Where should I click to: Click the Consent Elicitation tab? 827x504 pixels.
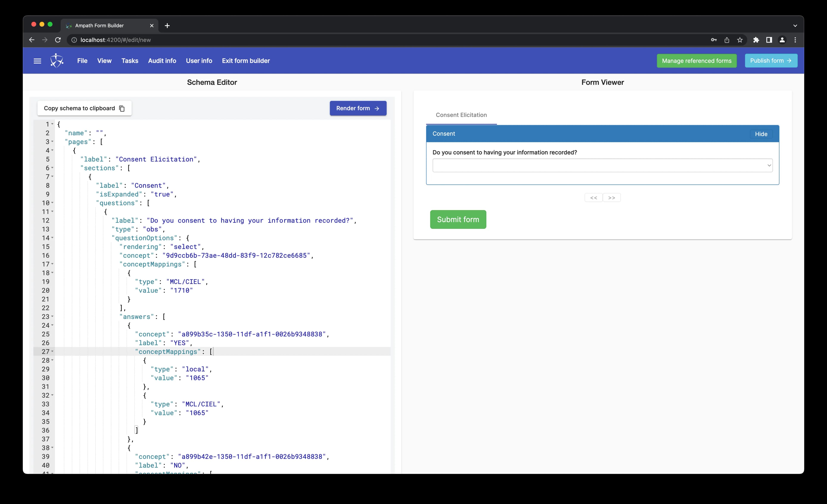(461, 115)
